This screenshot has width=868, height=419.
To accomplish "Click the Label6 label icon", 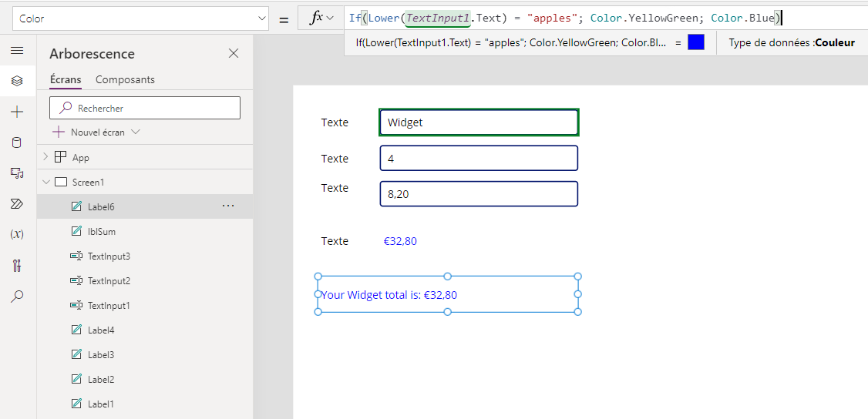I will coord(76,206).
